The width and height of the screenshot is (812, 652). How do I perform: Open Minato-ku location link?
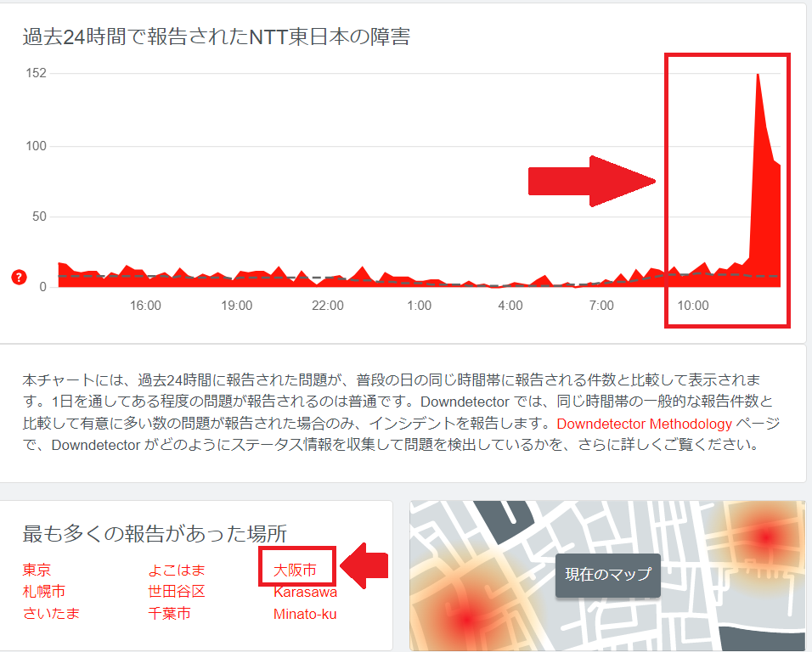[x=305, y=614]
